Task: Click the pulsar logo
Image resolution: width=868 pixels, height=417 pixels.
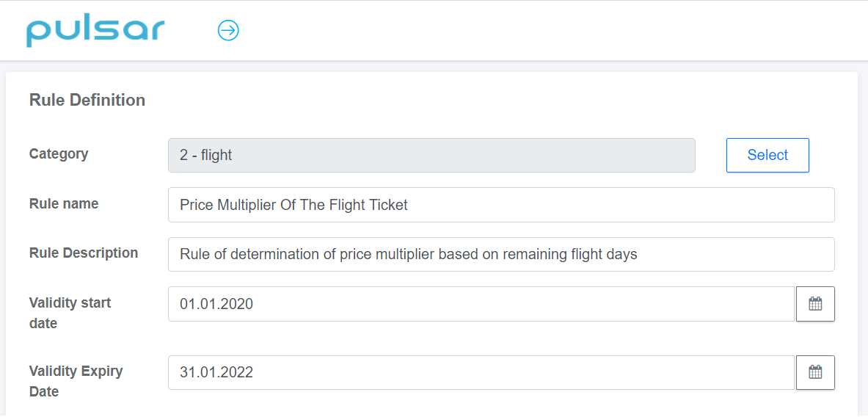Action: [95, 31]
